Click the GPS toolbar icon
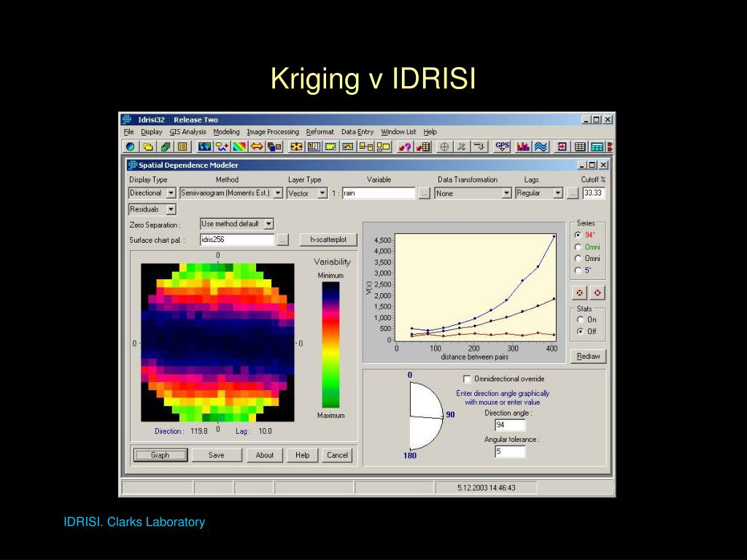747x560 pixels. (502, 147)
